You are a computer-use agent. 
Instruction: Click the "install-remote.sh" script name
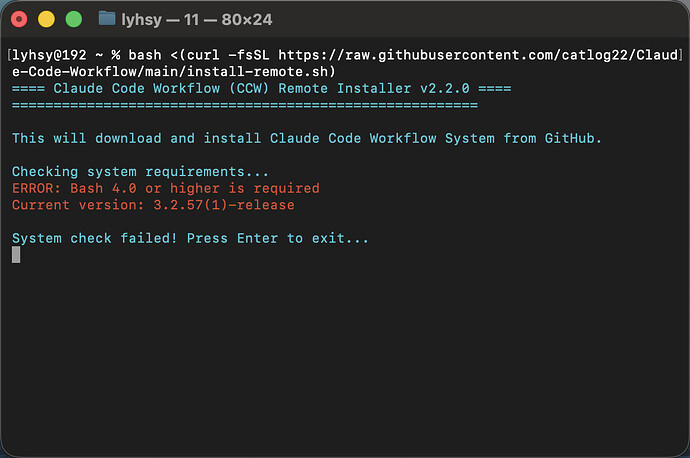pos(257,72)
